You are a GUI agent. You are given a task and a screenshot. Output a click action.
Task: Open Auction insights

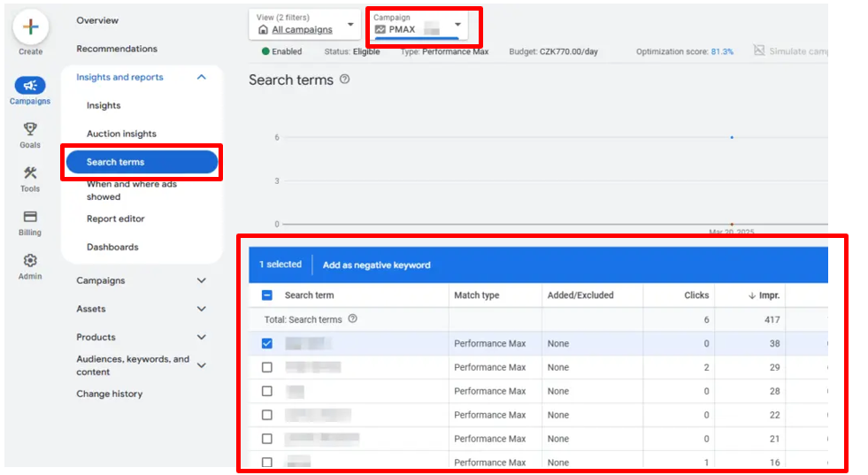121,134
